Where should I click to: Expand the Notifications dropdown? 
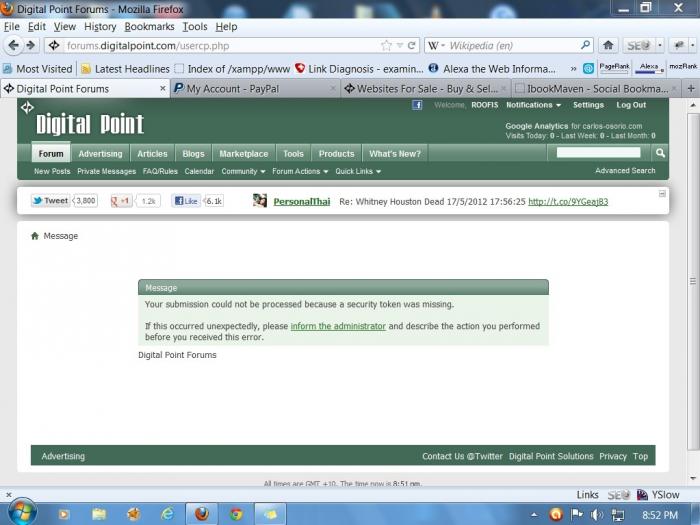[x=533, y=105]
